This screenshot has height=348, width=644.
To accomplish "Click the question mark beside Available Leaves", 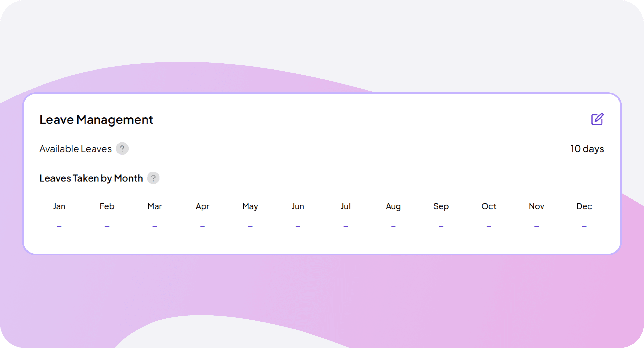I will pos(122,148).
